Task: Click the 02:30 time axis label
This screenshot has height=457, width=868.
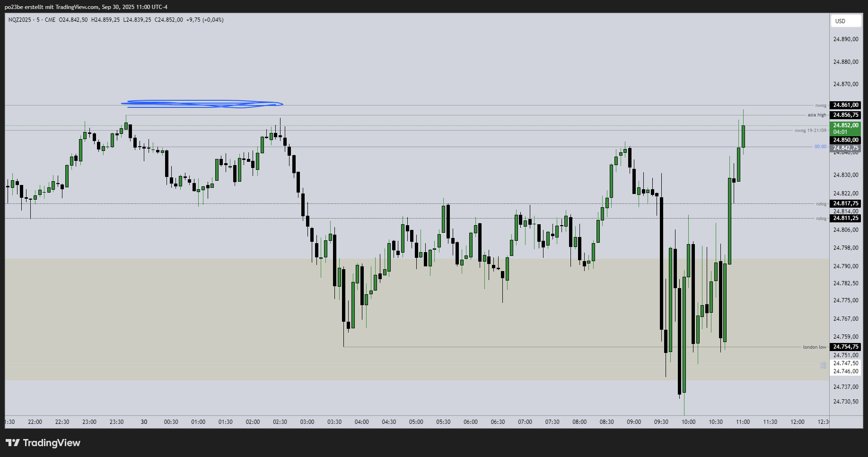Action: 280,422
